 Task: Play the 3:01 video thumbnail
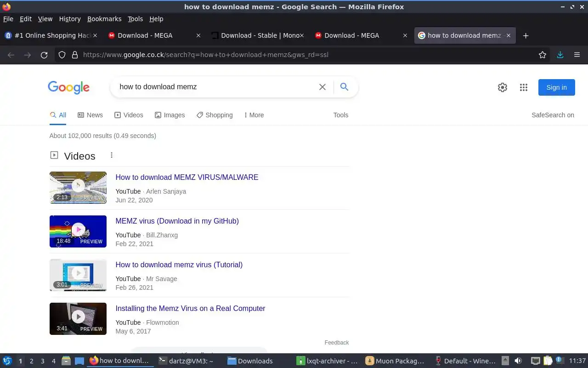78,275
